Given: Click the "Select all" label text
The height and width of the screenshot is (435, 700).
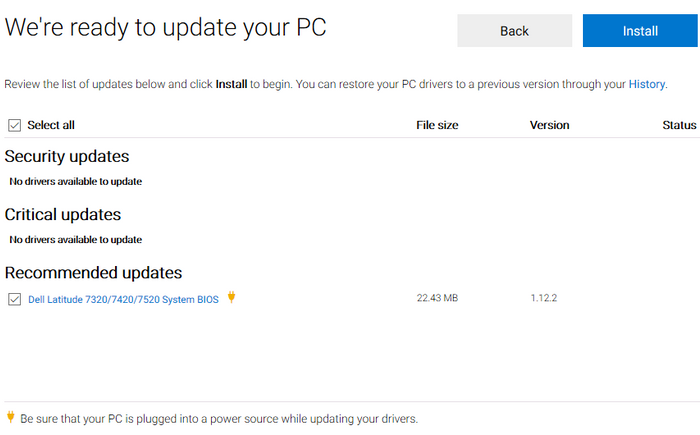Looking at the screenshot, I should pos(51,125).
